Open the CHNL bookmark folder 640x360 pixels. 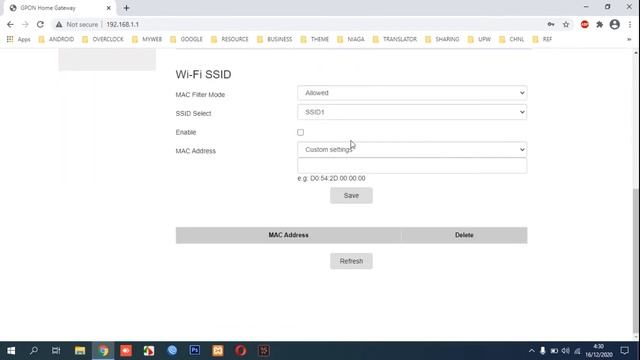tap(512, 39)
